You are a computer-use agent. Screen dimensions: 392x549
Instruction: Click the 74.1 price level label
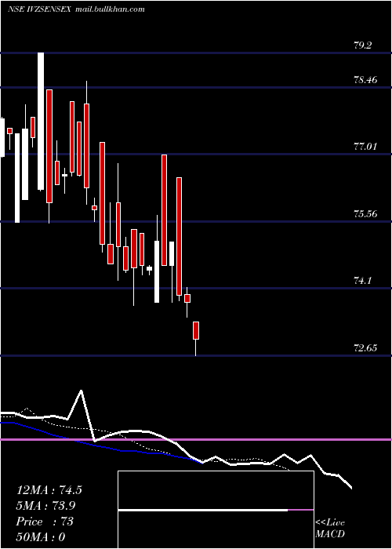point(363,281)
